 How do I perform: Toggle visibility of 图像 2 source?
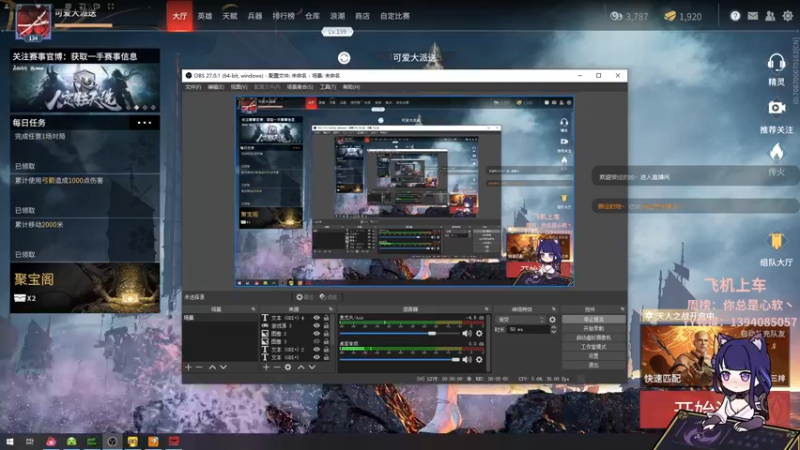[317, 334]
